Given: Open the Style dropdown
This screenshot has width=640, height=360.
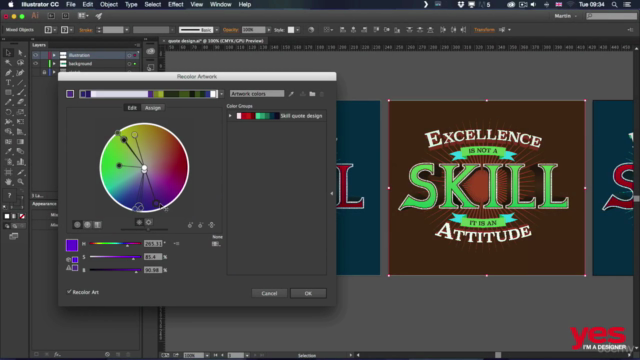Looking at the screenshot, I should tap(298, 30).
